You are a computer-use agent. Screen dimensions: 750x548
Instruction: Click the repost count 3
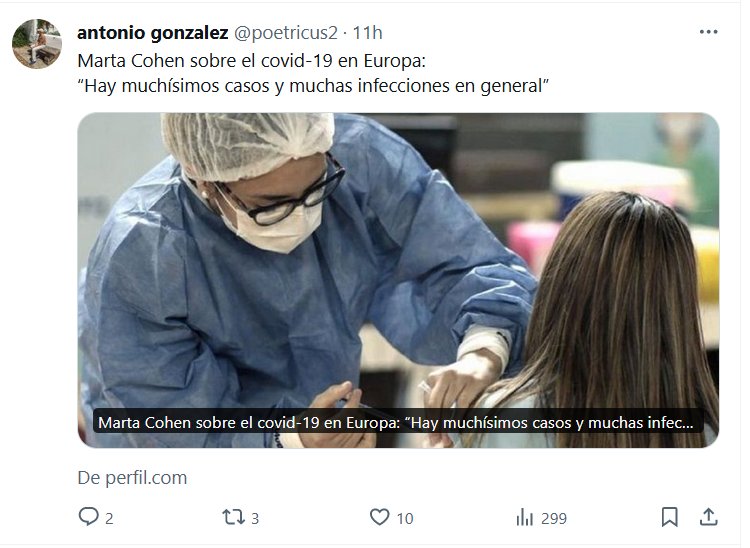coord(255,518)
